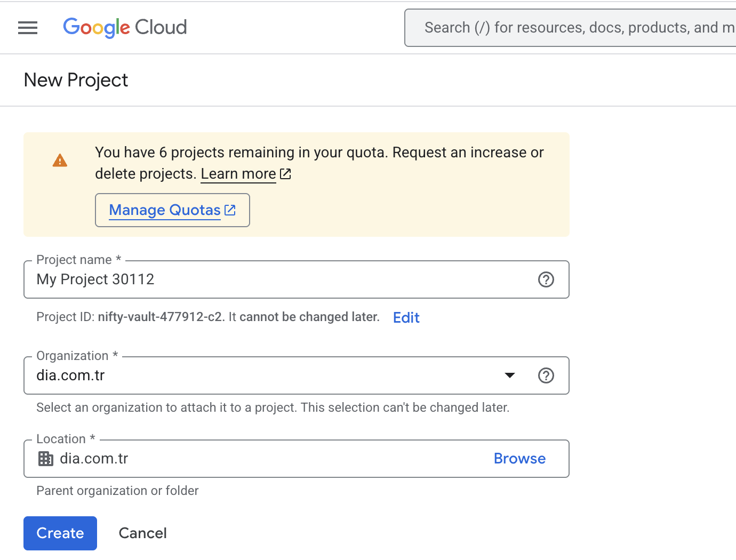Screen dimensions: 736x560
Task: Click Edit to change the Project ID
Action: pos(406,318)
